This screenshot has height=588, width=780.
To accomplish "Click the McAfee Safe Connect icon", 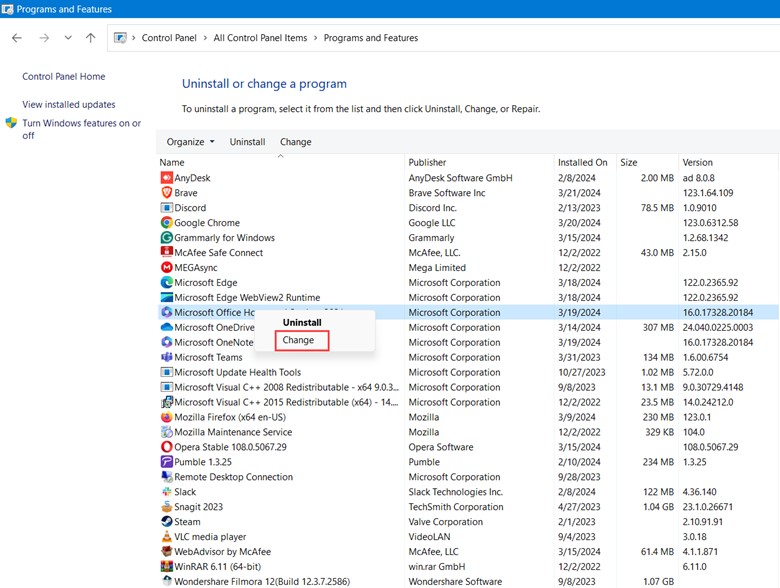I will pos(167,252).
